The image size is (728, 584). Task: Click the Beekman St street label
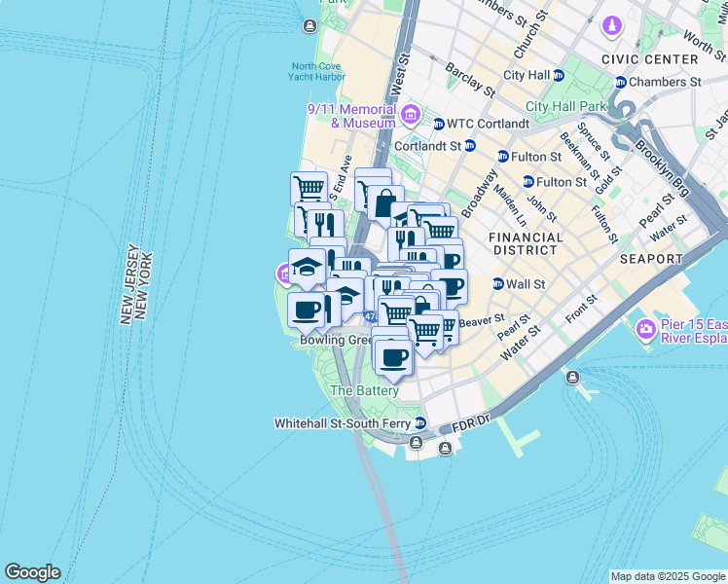579,156
